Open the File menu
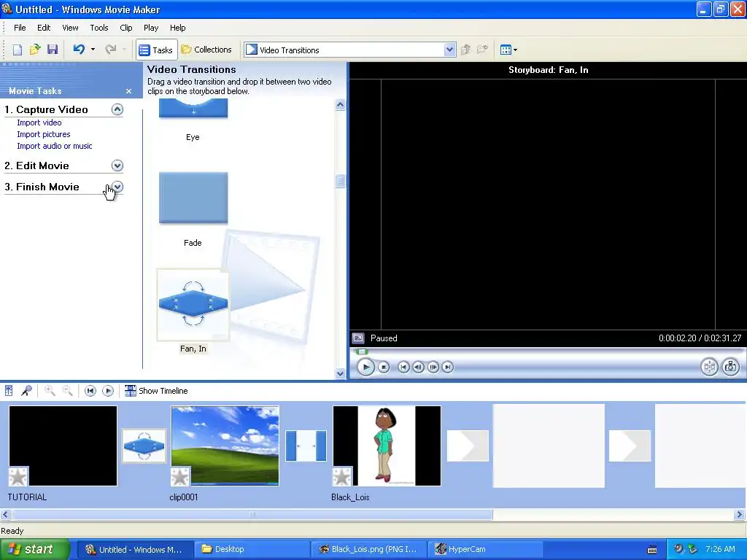 [x=20, y=28]
